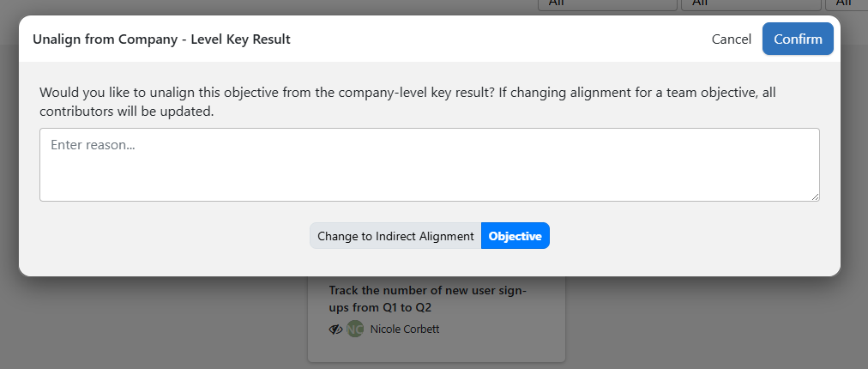868x369 pixels.
Task: Focus the Enter reason text box
Action: click(430, 165)
